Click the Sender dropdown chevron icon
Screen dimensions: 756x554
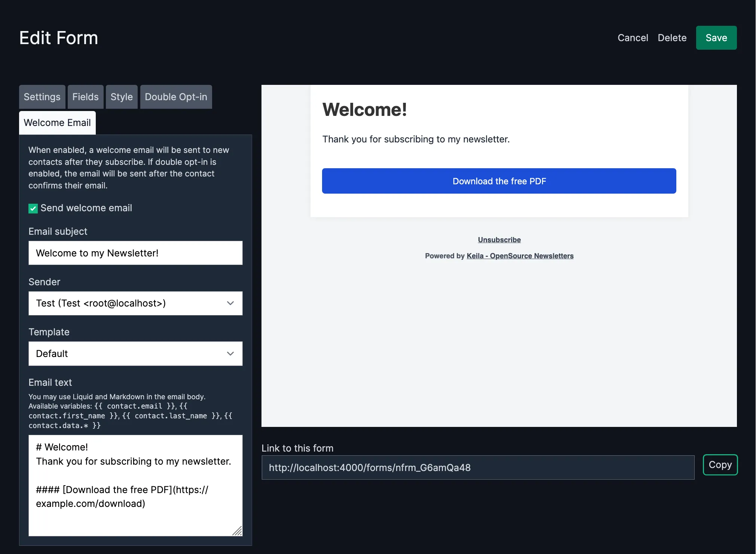(230, 303)
